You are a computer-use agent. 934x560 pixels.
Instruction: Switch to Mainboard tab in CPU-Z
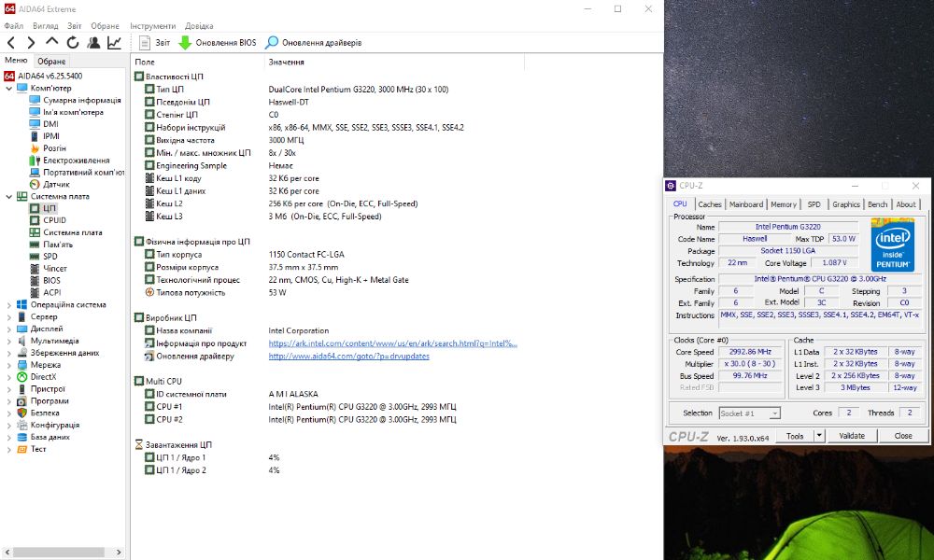coord(745,204)
